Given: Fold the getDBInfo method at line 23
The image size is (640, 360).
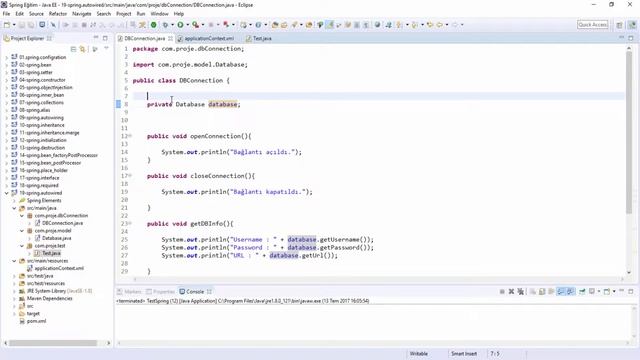Looking at the screenshot, I should pyautogui.click(x=130, y=223).
